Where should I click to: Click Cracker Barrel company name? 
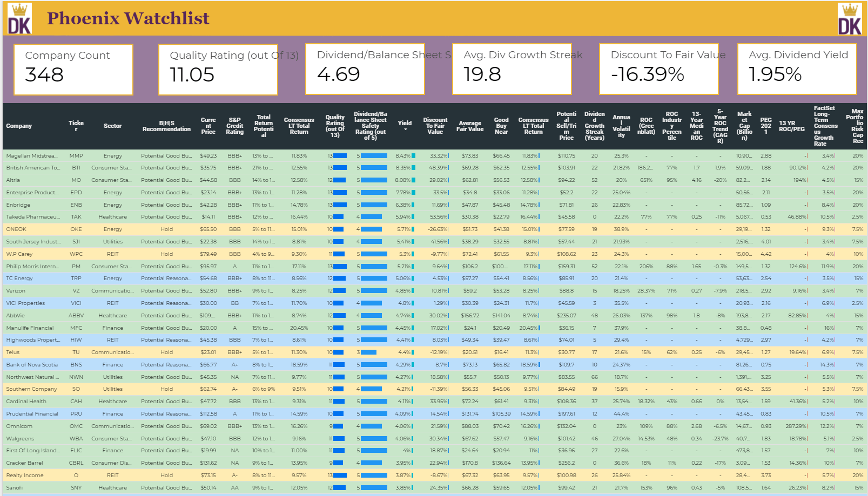(24, 463)
